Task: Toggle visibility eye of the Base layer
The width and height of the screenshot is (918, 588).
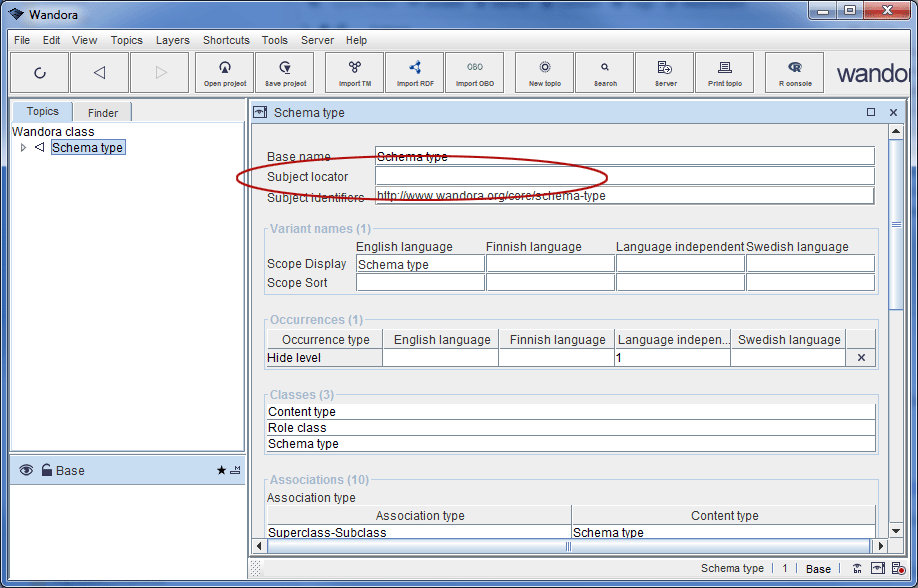Action: [x=26, y=470]
